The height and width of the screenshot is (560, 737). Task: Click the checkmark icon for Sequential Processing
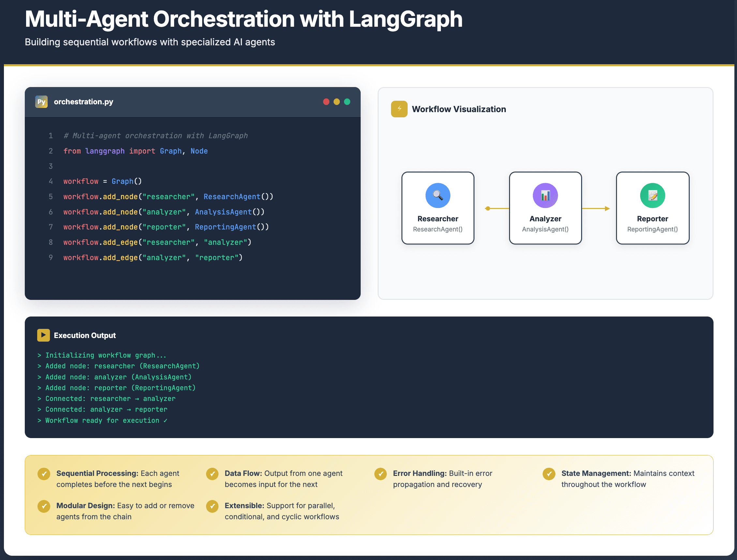[44, 474]
